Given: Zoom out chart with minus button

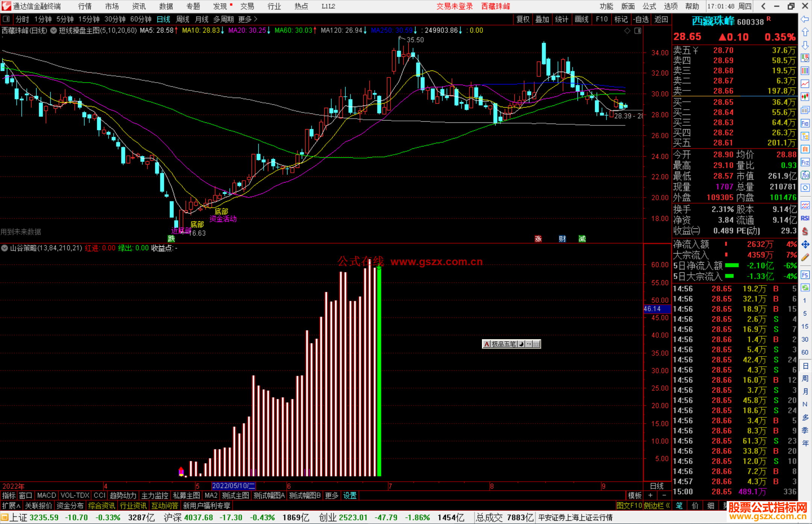Looking at the screenshot, I should [x=664, y=495].
